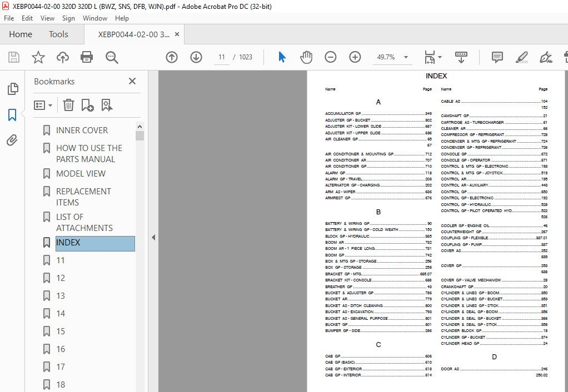
Task: Click CAMSHAFT GP index entry
Action: (494, 116)
